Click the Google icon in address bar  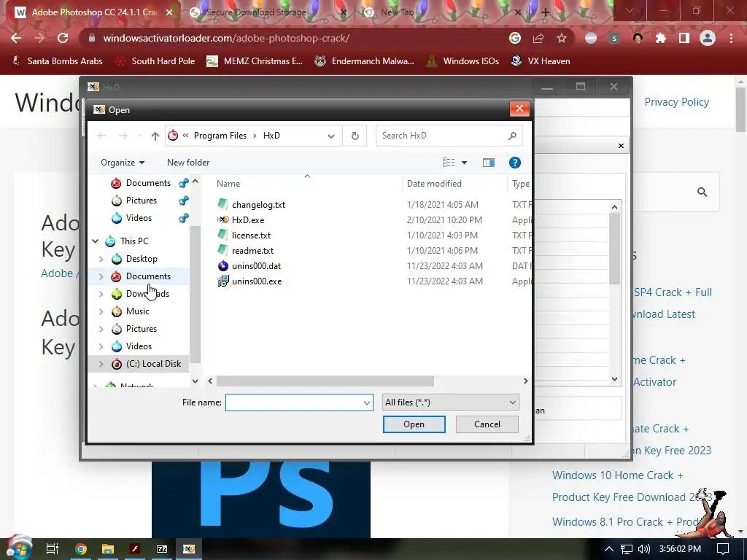(x=515, y=38)
